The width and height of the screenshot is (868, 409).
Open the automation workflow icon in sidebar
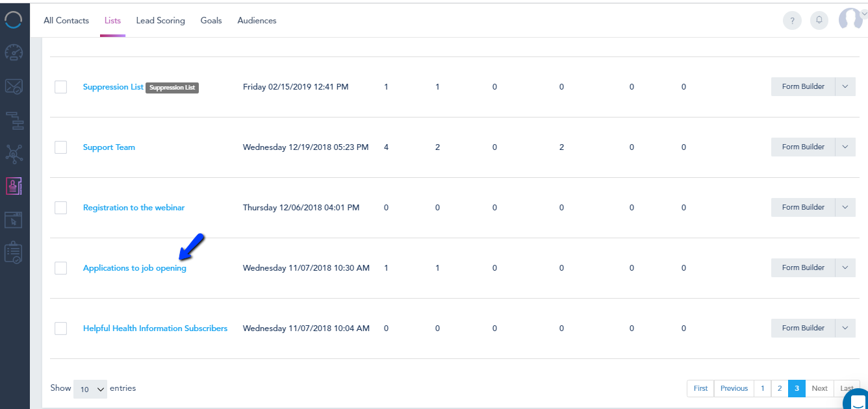coord(14,119)
